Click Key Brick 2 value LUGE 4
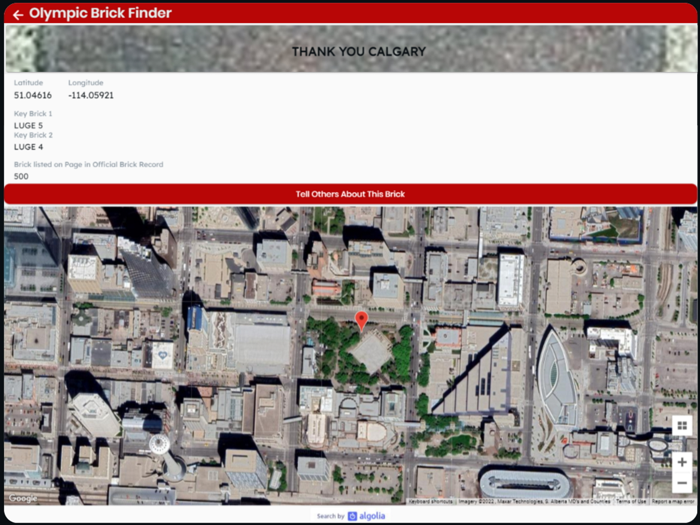700x525 pixels. [x=28, y=147]
